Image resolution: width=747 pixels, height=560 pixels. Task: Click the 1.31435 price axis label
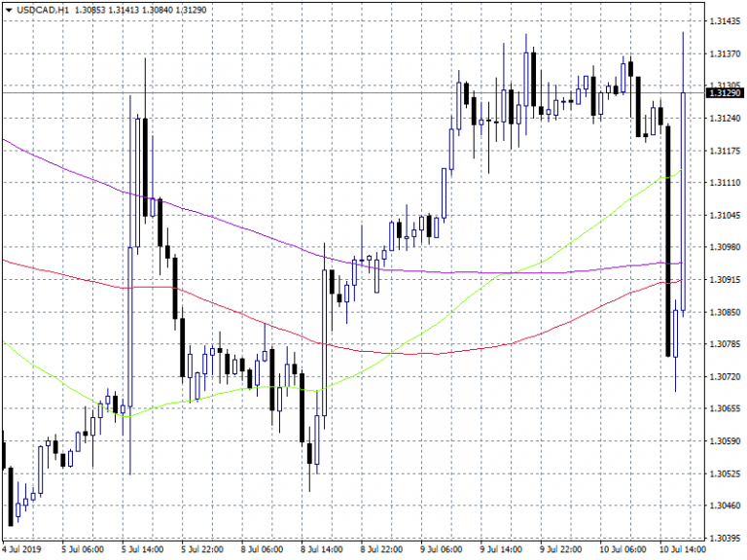coord(725,20)
